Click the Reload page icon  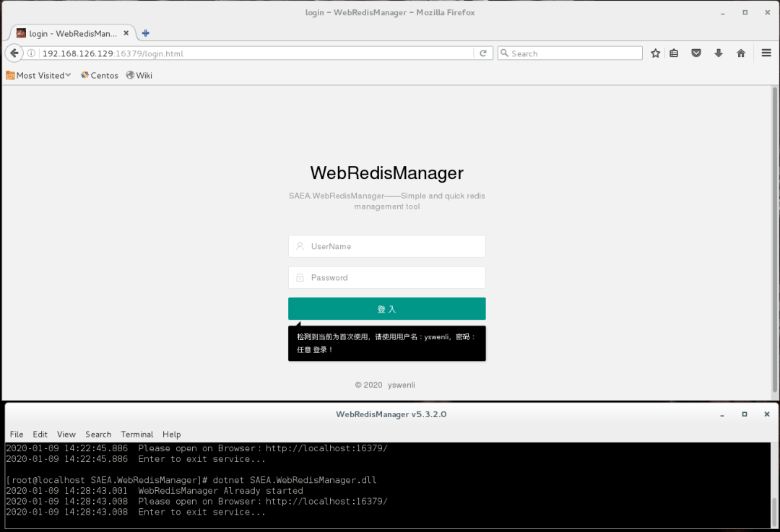[x=483, y=53]
